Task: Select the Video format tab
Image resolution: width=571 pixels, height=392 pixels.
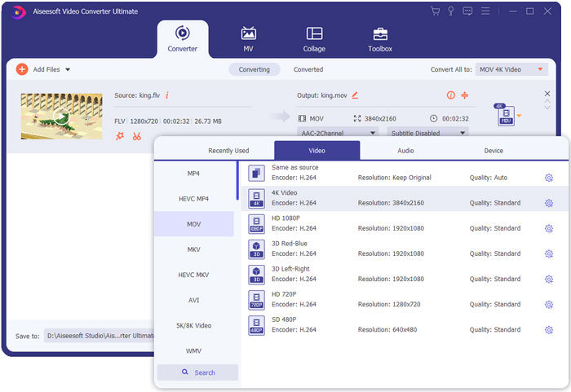Action: tap(316, 150)
